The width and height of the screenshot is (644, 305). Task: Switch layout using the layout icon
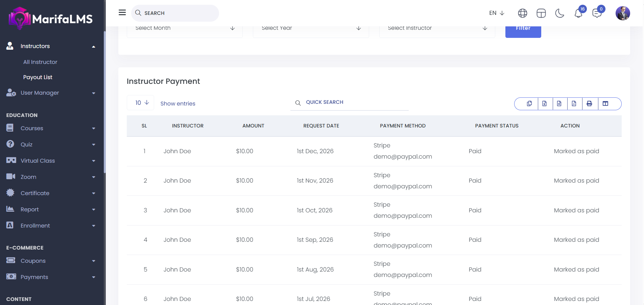(x=541, y=14)
